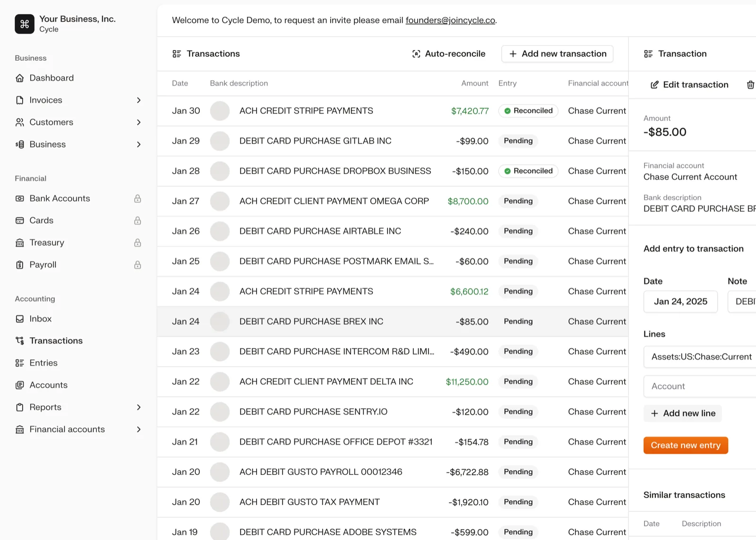
Task: Click the Transactions sidebar icon
Action: (20, 341)
